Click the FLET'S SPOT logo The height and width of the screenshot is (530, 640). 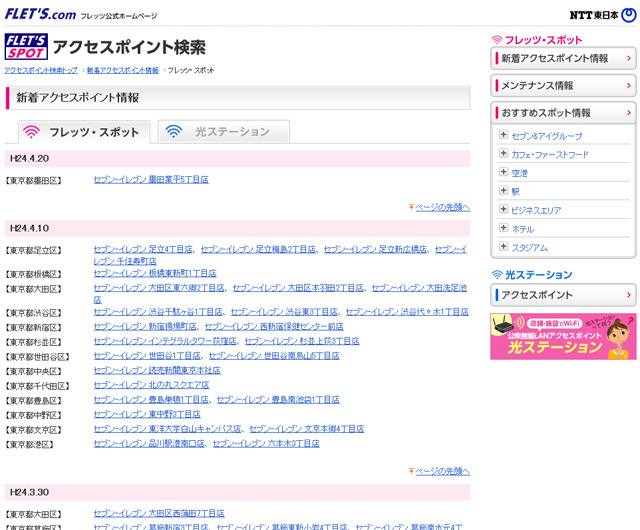[x=26, y=47]
